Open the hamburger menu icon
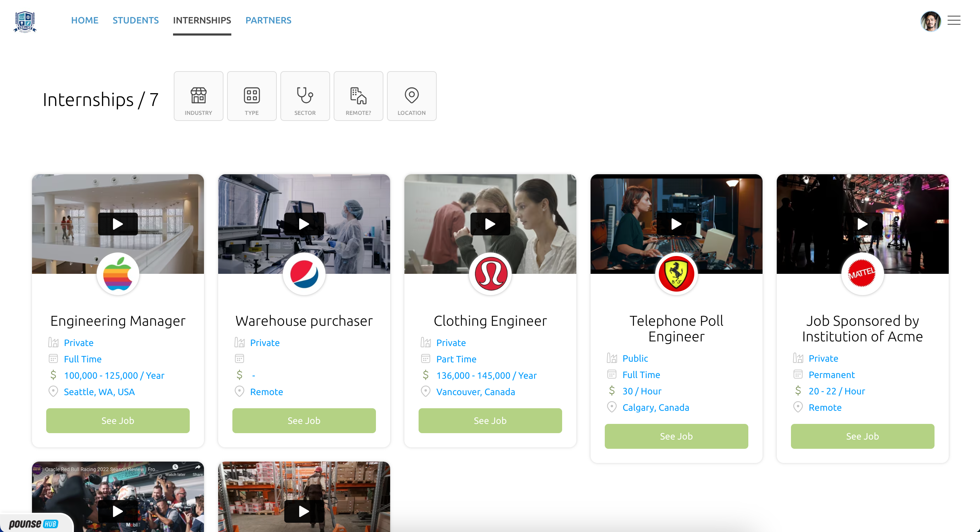Viewport: 980px width, 532px height. pyautogui.click(x=954, y=20)
